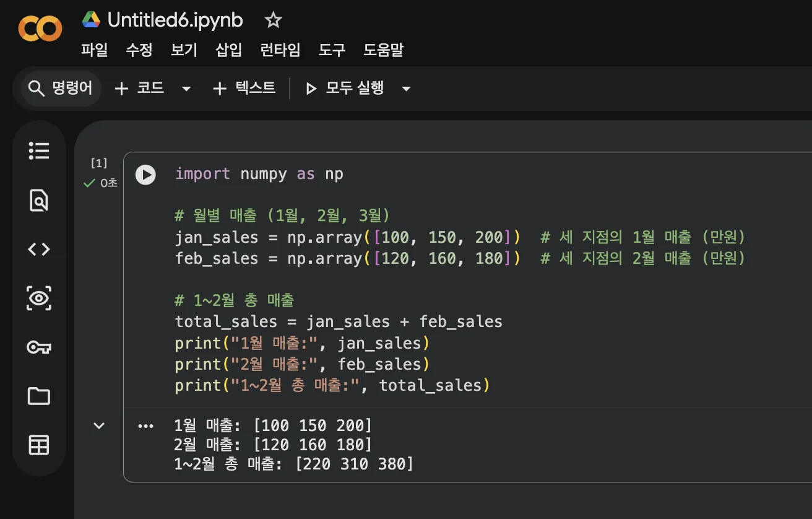812x519 pixels.
Task: Click the 모두 실행 button
Action: [x=345, y=89]
